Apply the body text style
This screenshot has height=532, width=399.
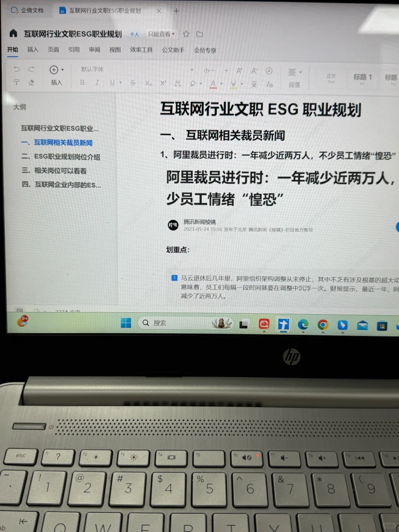tap(331, 78)
